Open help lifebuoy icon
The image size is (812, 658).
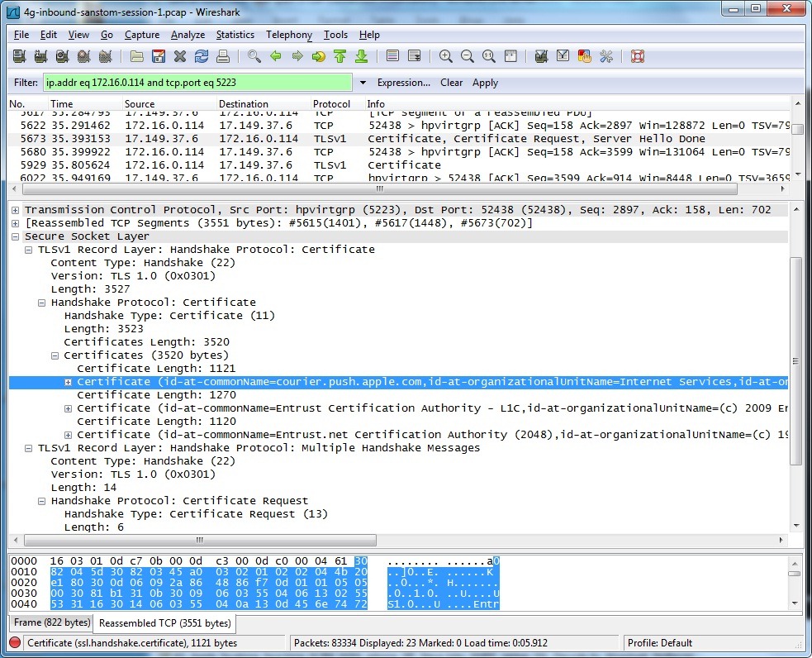[638, 56]
